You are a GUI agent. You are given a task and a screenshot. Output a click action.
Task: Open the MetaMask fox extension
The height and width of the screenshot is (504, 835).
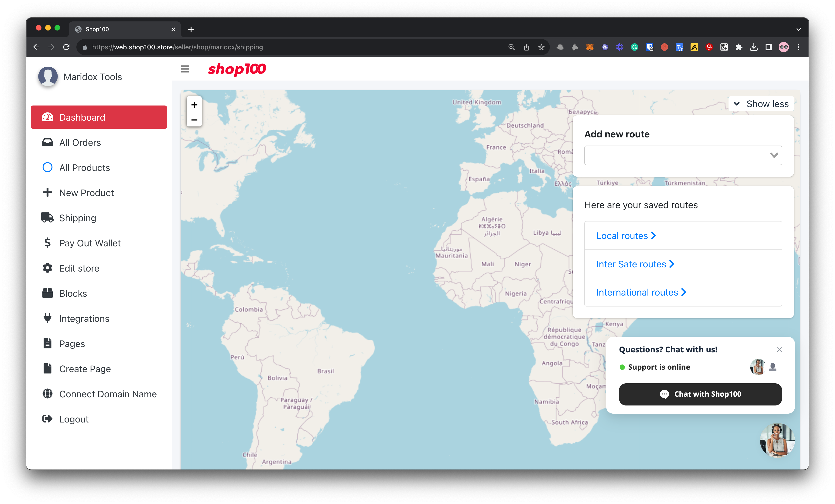[x=590, y=47]
